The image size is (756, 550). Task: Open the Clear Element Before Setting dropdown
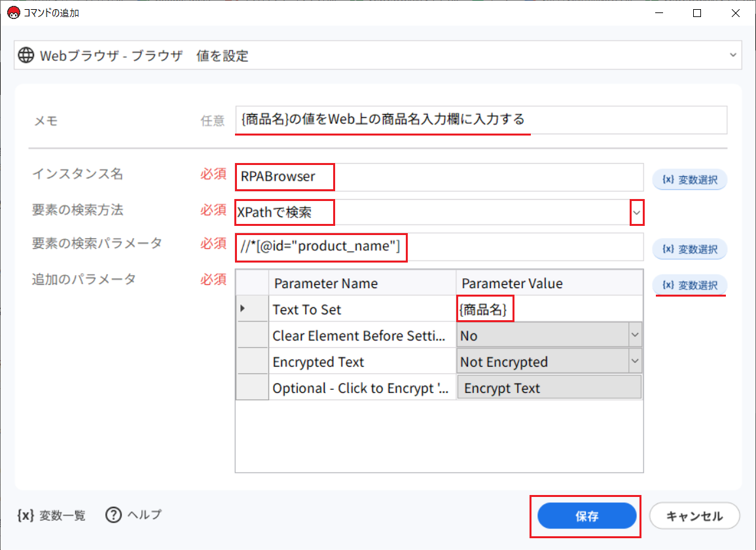click(x=634, y=335)
